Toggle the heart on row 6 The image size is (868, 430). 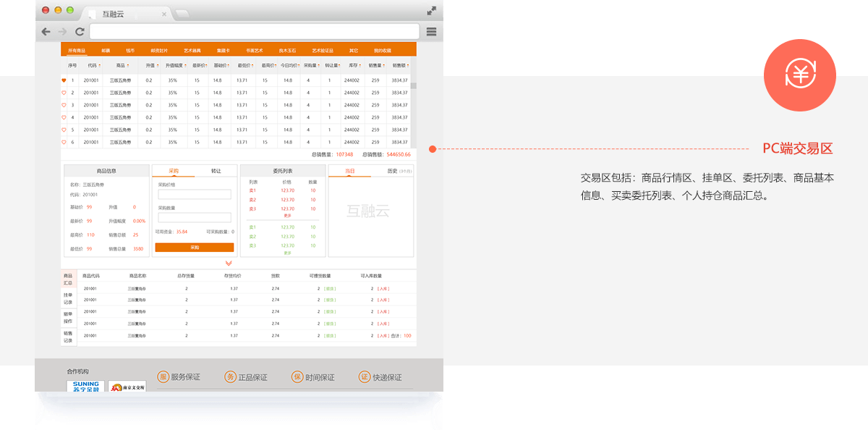[64, 142]
